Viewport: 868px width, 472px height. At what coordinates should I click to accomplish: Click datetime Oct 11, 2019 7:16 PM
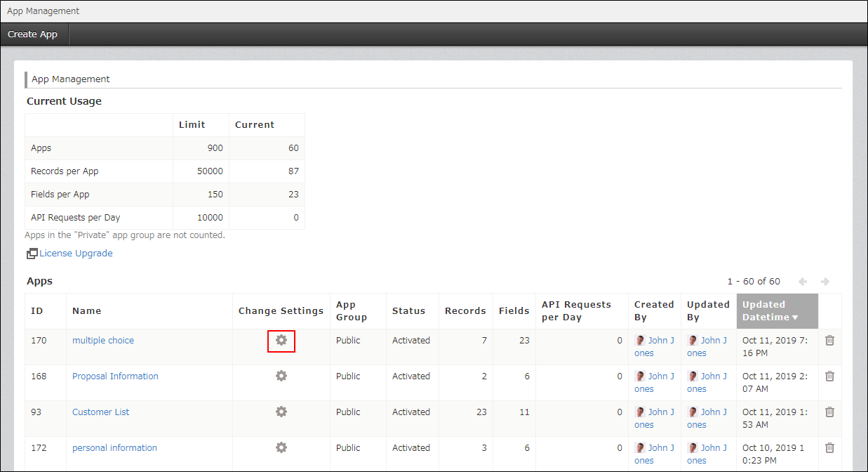(x=776, y=346)
